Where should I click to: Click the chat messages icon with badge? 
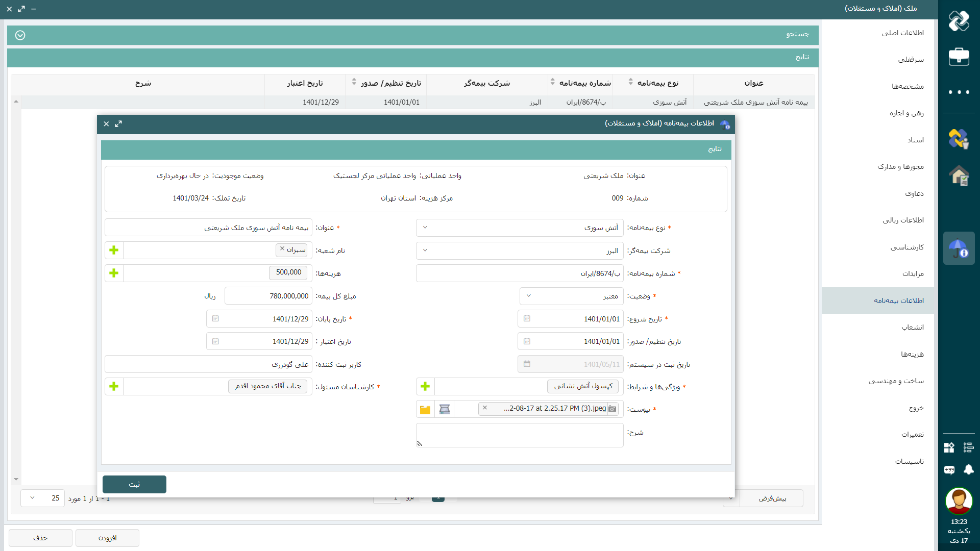pos(949,469)
